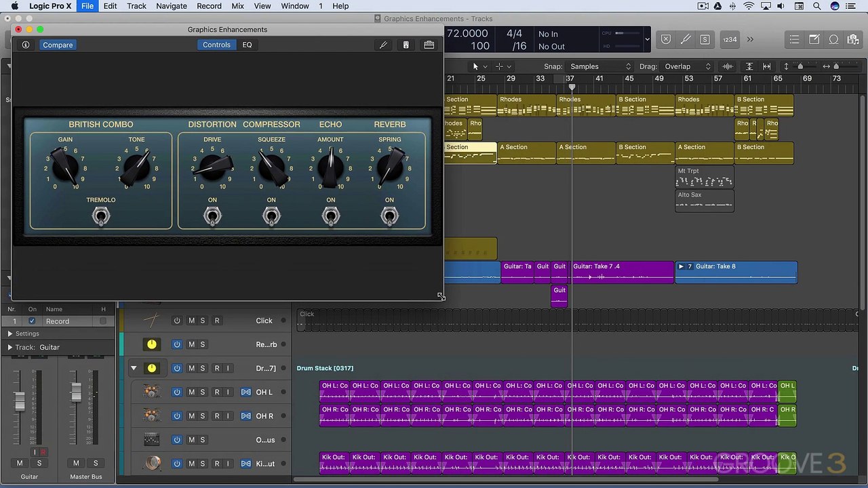Open the Mix menu

tap(237, 6)
